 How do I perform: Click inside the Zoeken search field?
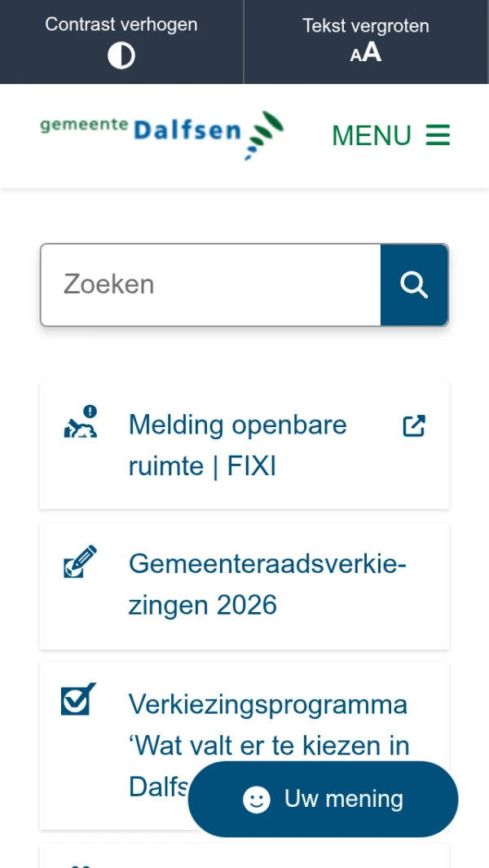pos(210,284)
